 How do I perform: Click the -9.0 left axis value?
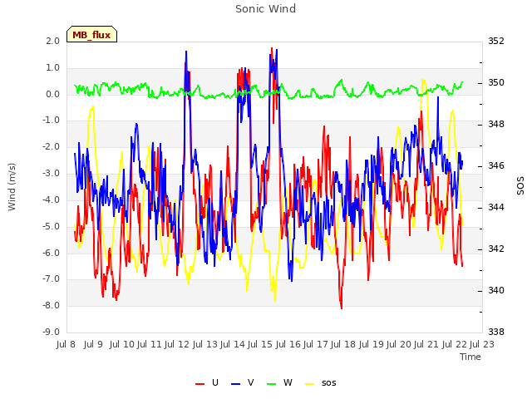pos(51,332)
